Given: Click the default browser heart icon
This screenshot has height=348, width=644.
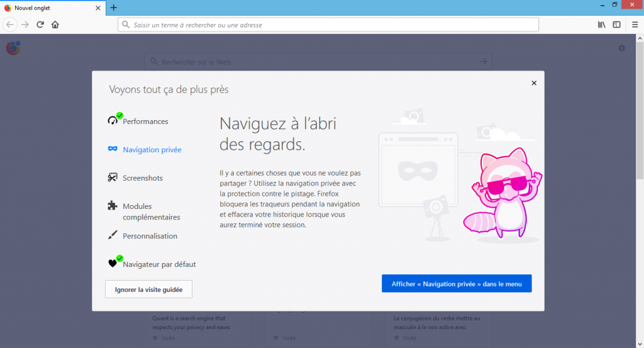Looking at the screenshot, I should coord(112,264).
